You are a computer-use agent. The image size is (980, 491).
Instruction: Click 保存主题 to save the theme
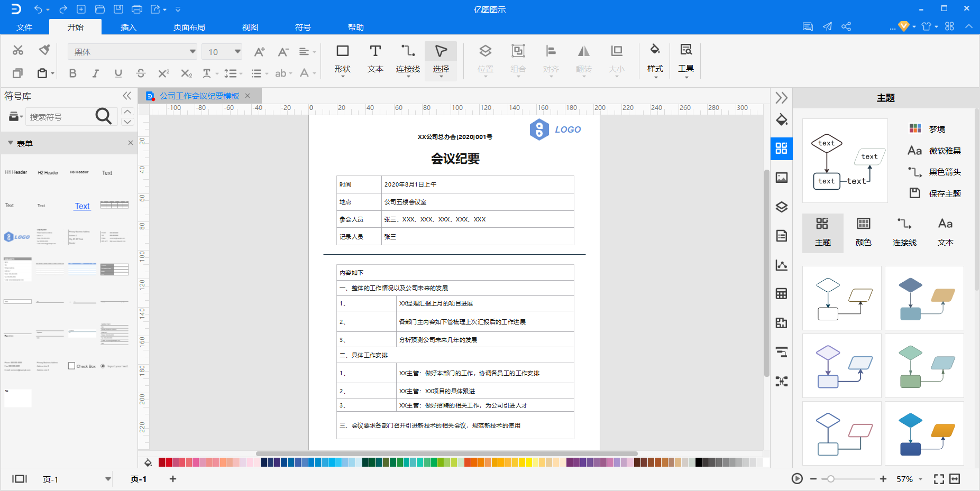pos(935,193)
